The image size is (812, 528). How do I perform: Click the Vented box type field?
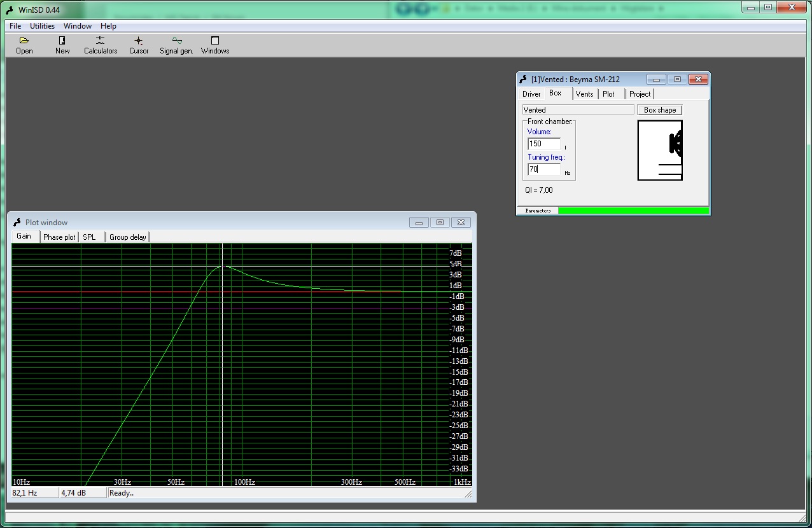click(x=578, y=110)
